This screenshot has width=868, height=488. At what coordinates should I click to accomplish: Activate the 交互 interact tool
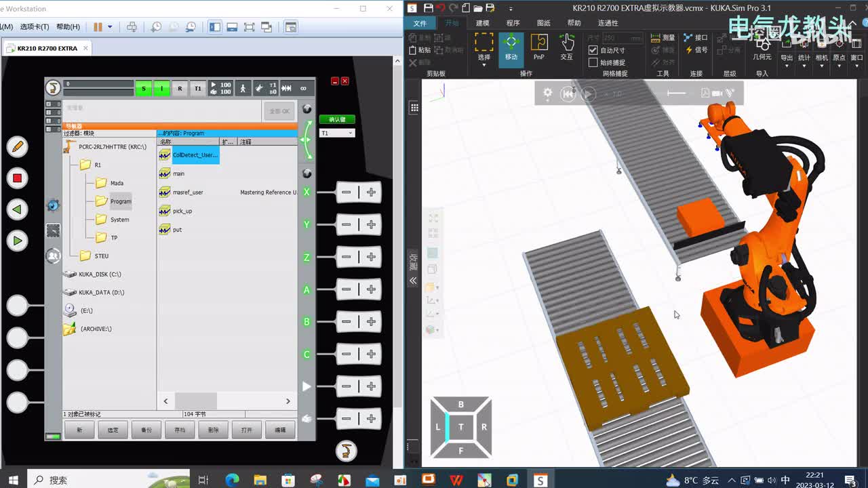pos(566,47)
